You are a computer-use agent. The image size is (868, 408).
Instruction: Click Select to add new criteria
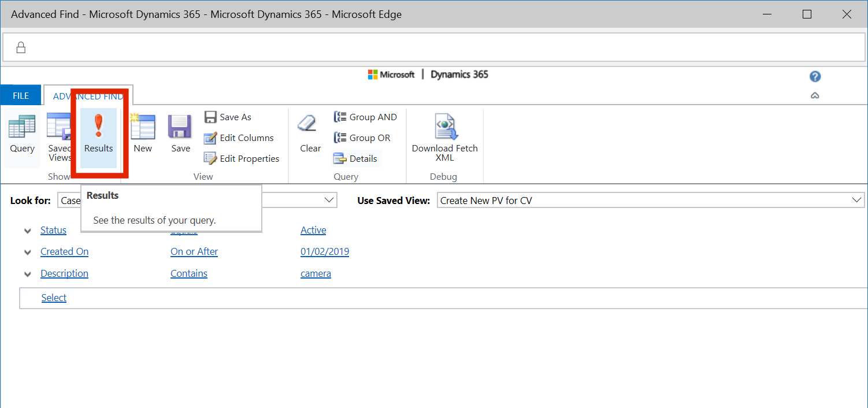tap(54, 298)
